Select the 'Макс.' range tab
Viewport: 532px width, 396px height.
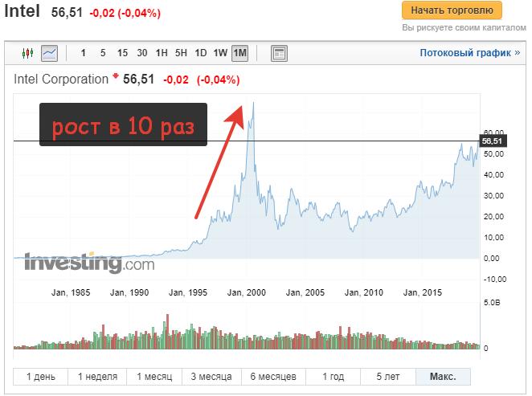coord(443,377)
